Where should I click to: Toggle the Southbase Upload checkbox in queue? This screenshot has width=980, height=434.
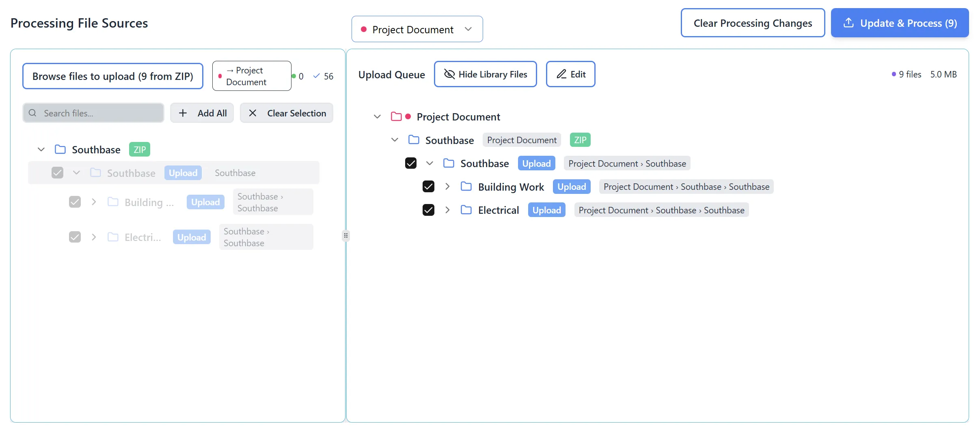click(x=411, y=163)
